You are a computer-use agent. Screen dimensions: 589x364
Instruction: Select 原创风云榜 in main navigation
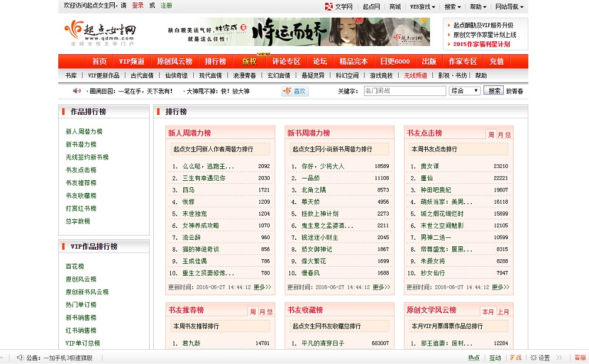[174, 61]
